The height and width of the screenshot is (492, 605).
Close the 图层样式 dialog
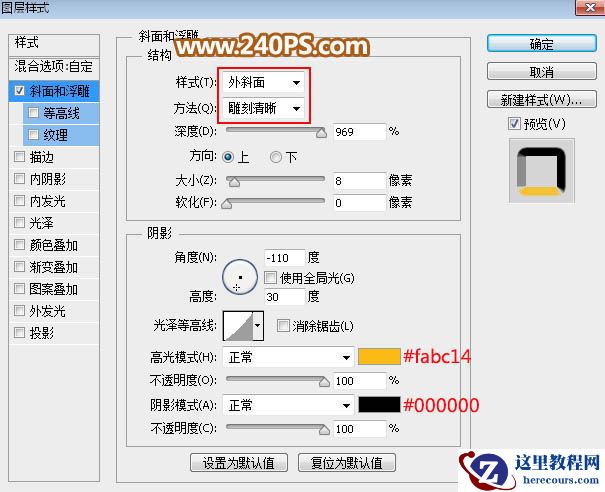[590, 7]
